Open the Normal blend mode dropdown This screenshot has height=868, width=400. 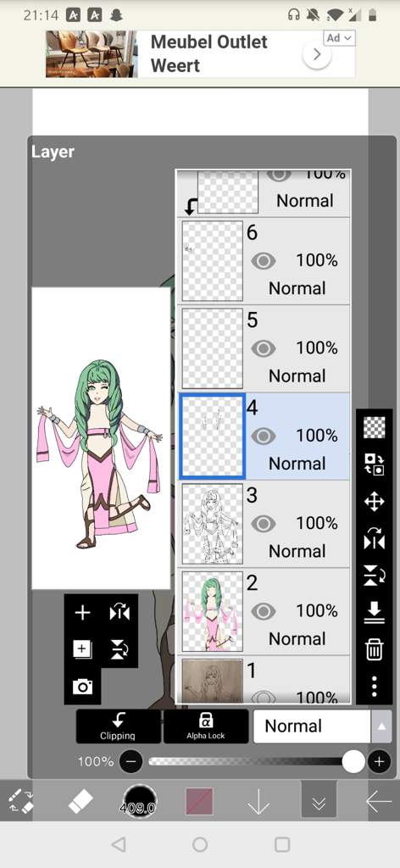312,726
